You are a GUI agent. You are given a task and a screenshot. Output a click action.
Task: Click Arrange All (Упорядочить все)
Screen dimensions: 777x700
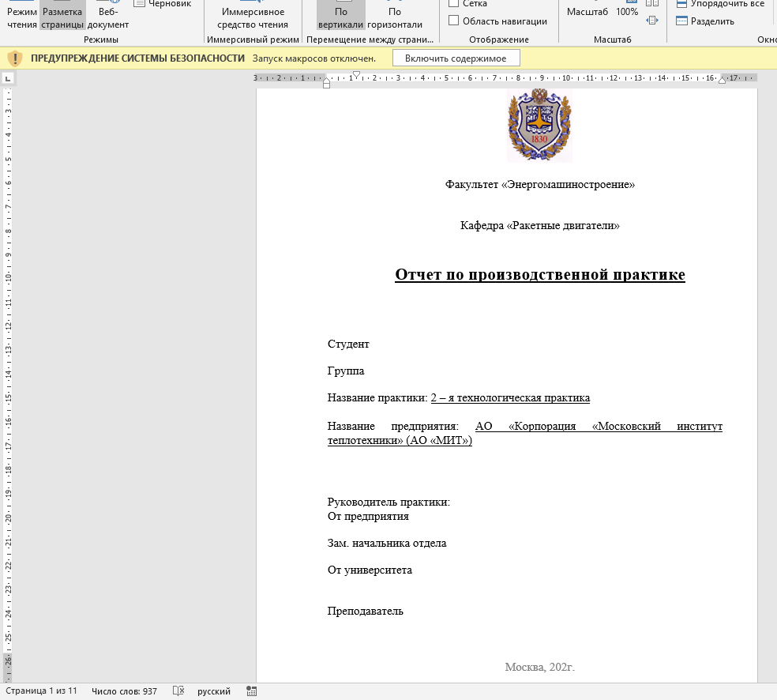[720, 4]
